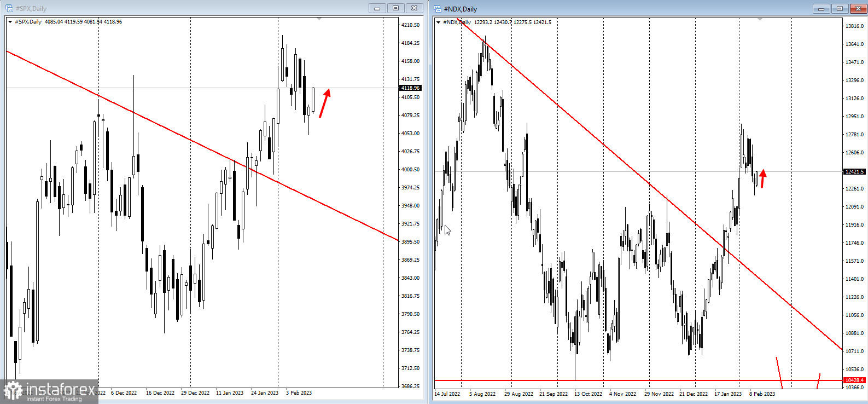
Task: Open the dropdown triangle beside #SPX,Daily label
Action: 10,22
